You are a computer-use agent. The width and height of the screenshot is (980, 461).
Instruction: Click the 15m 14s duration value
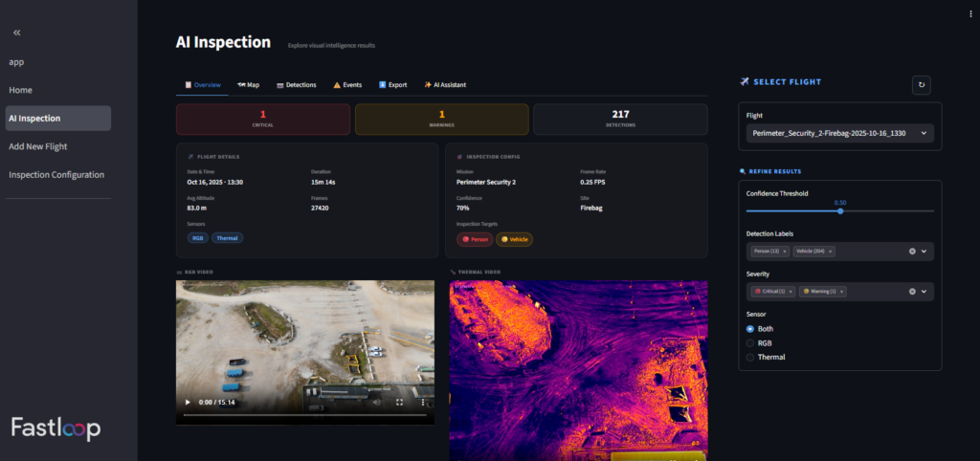tap(323, 183)
